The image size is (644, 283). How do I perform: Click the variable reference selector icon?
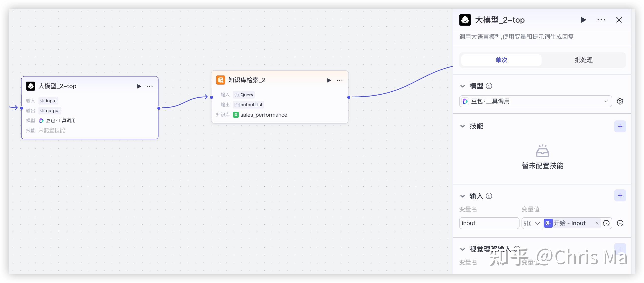pyautogui.click(x=606, y=223)
